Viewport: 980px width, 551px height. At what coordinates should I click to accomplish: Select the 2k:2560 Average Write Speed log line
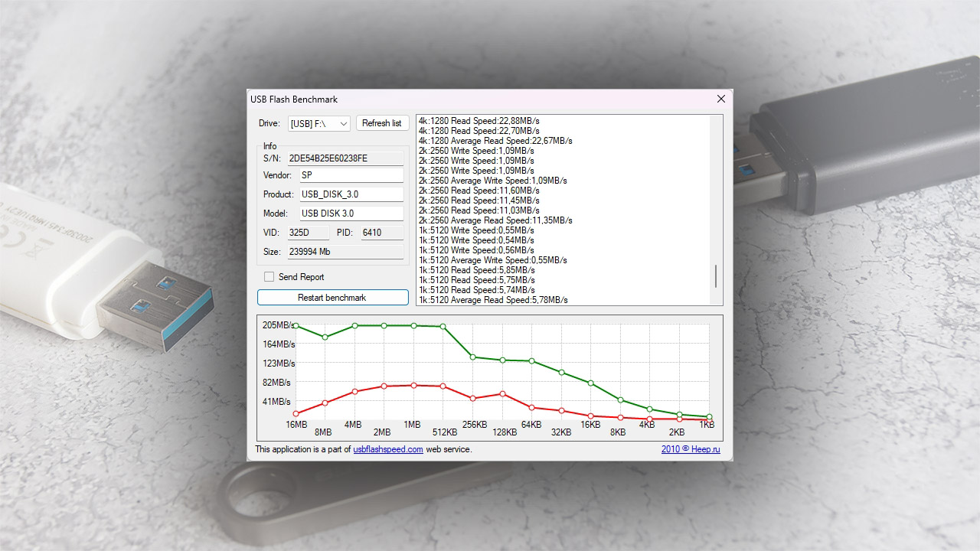(x=492, y=181)
